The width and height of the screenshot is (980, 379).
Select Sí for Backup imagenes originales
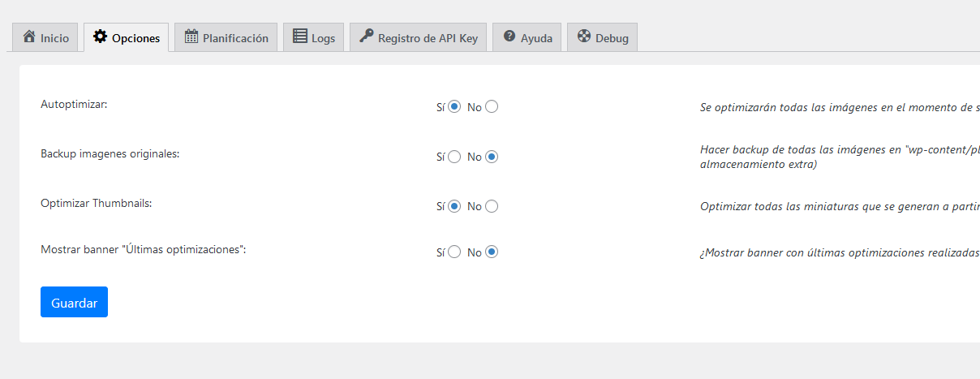454,157
